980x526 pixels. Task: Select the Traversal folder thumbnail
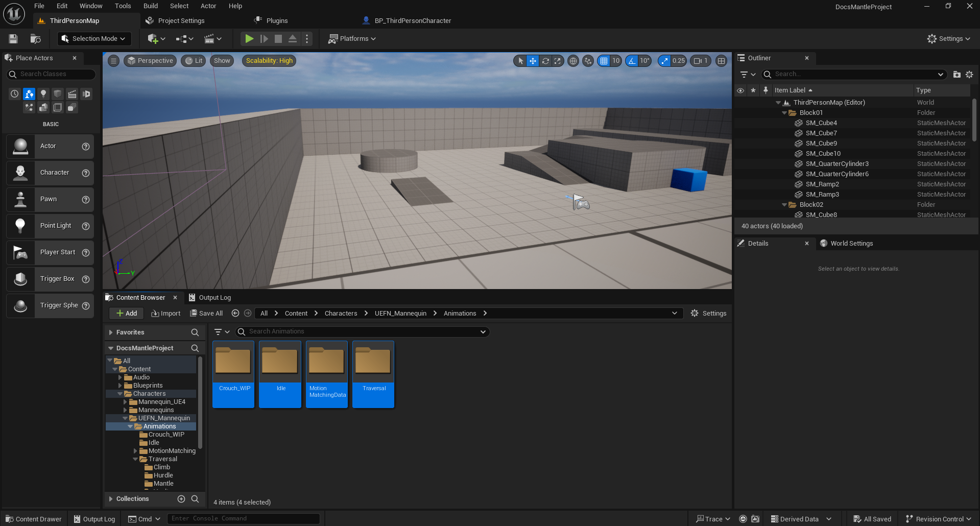(x=373, y=374)
